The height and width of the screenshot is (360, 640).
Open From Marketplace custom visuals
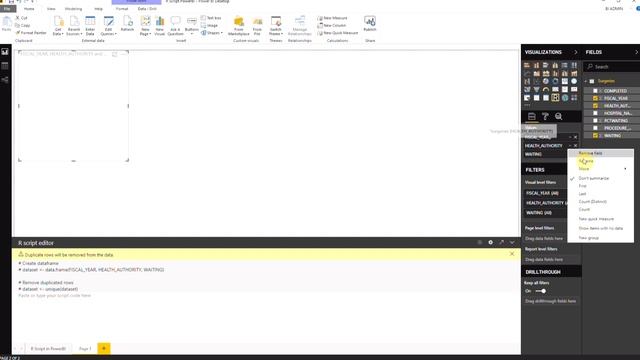tap(239, 26)
